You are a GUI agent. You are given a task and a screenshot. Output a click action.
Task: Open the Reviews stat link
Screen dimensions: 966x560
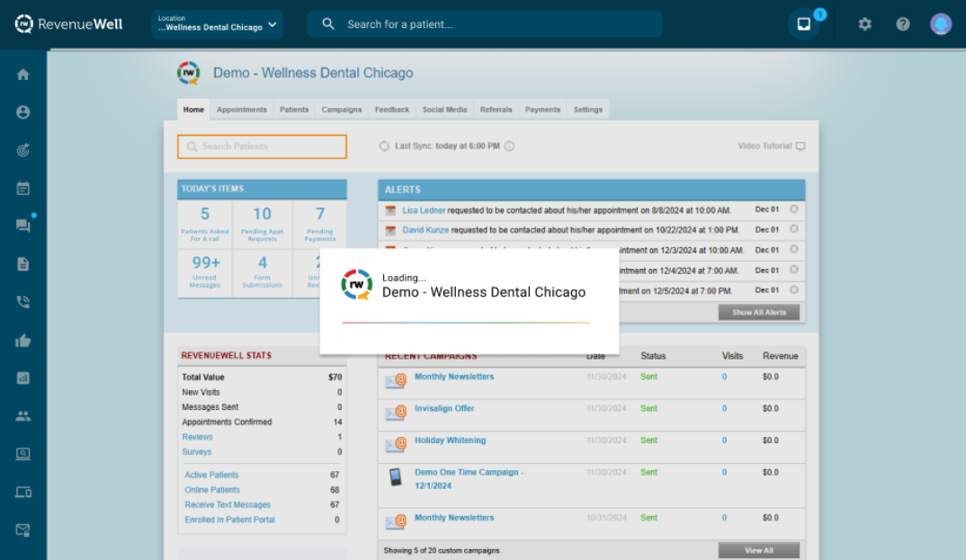[197, 437]
